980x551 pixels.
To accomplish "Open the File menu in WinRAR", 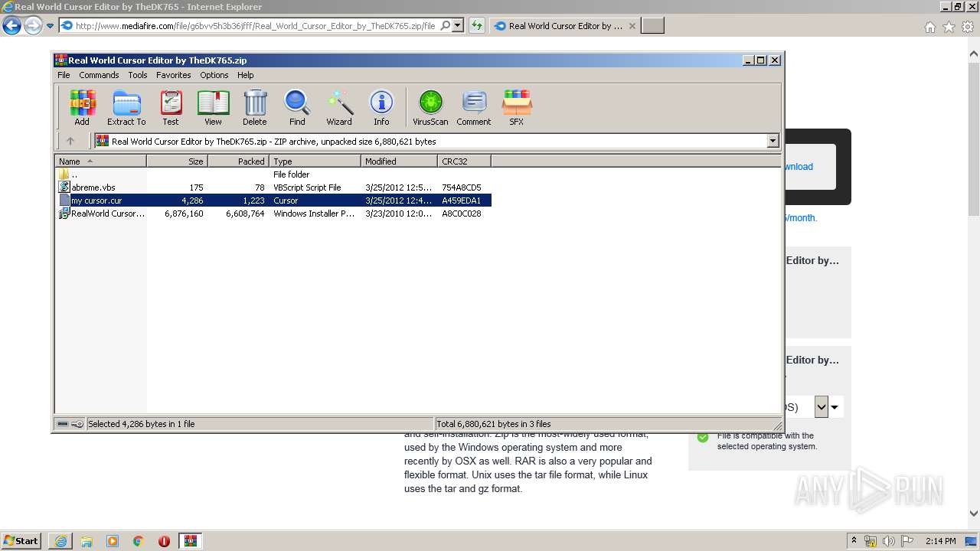I will pos(64,75).
